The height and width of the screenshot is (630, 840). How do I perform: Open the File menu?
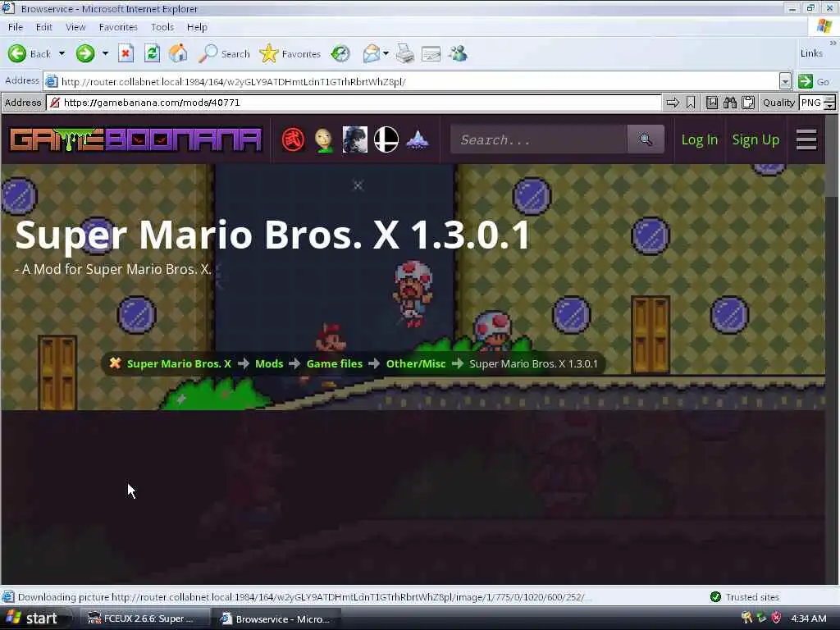[16, 27]
